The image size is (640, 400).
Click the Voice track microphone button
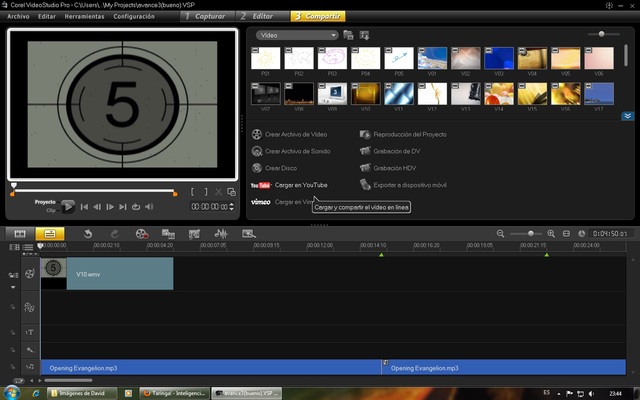[30, 350]
